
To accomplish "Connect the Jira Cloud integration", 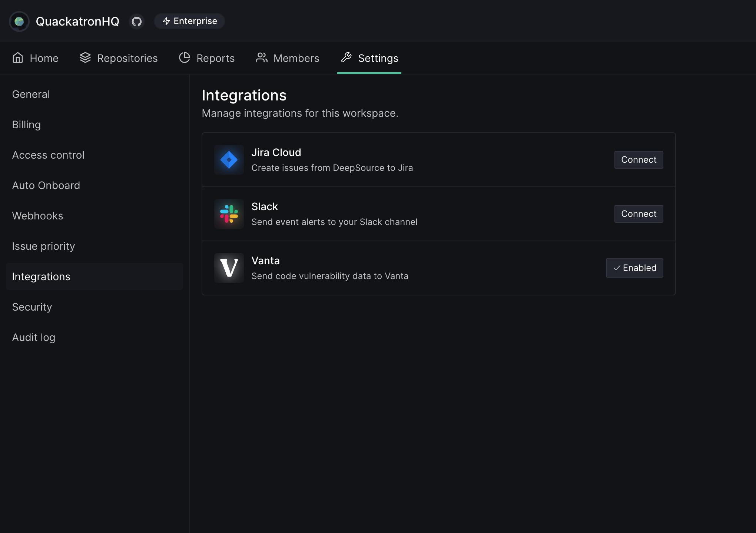I will click(x=639, y=160).
